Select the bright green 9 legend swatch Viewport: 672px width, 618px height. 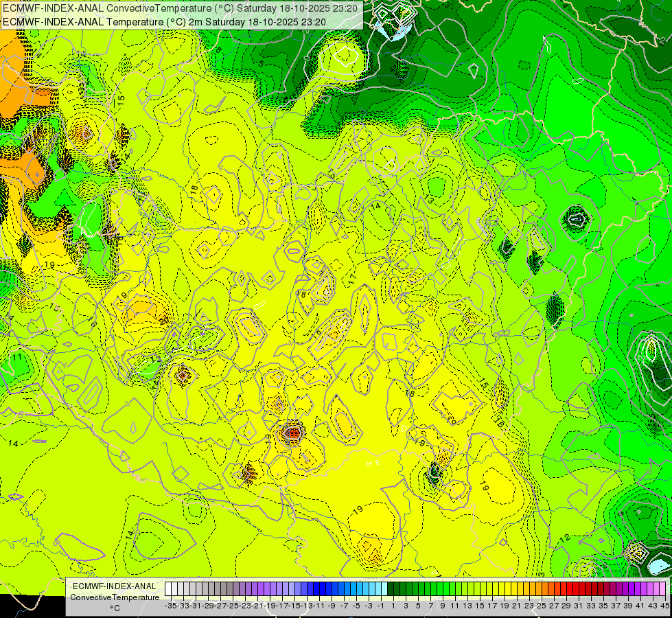[x=442, y=588]
